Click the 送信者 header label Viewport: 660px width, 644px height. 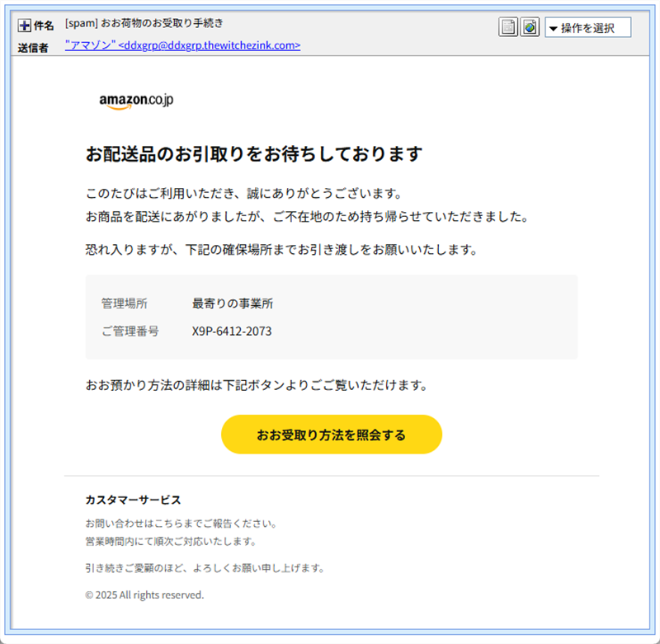(x=33, y=48)
